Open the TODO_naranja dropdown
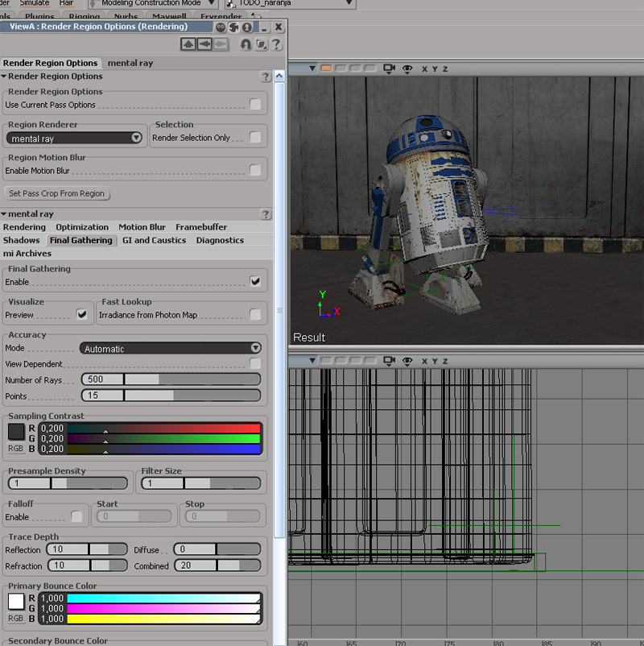 click(x=291, y=3)
